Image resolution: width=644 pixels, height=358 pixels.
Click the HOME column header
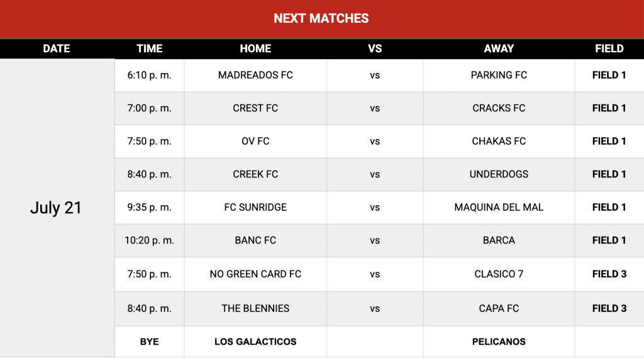coord(255,48)
